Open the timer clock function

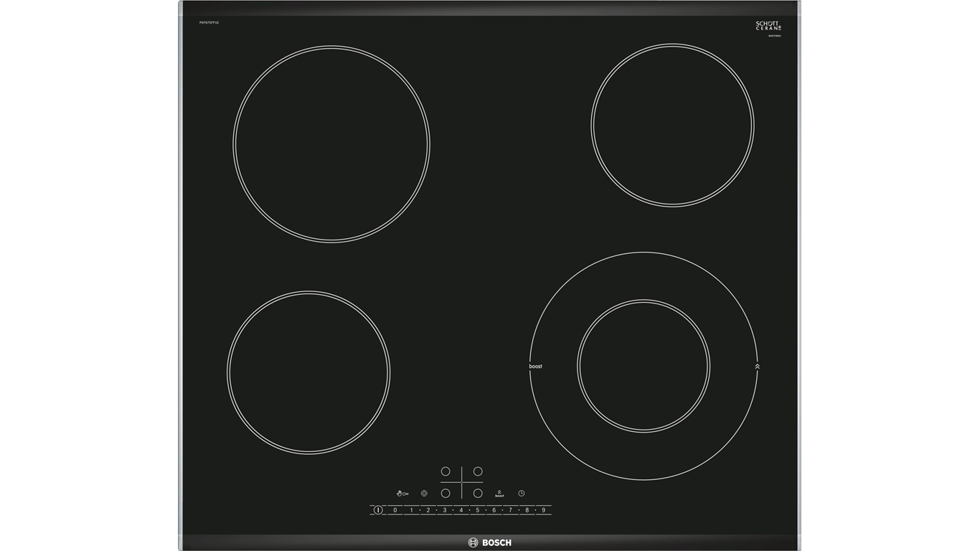pyautogui.click(x=522, y=494)
